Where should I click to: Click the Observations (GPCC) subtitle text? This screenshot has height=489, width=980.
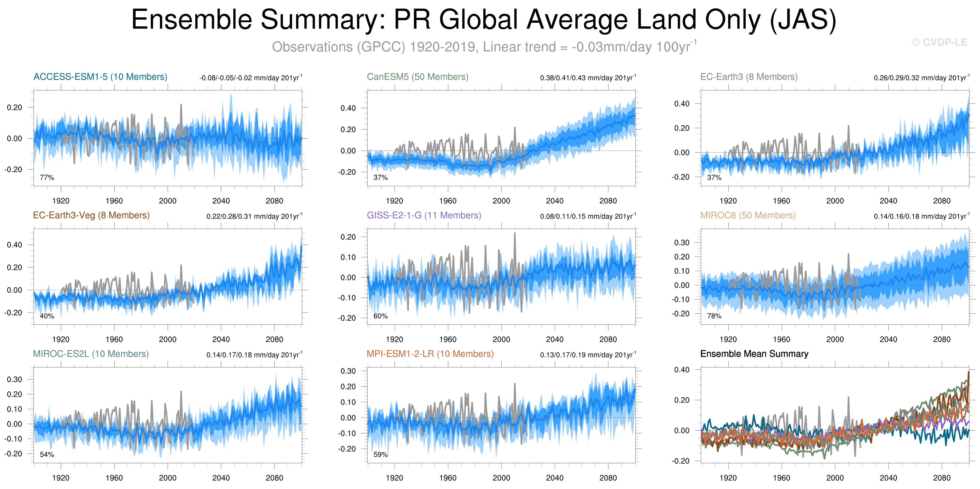pyautogui.click(x=484, y=47)
